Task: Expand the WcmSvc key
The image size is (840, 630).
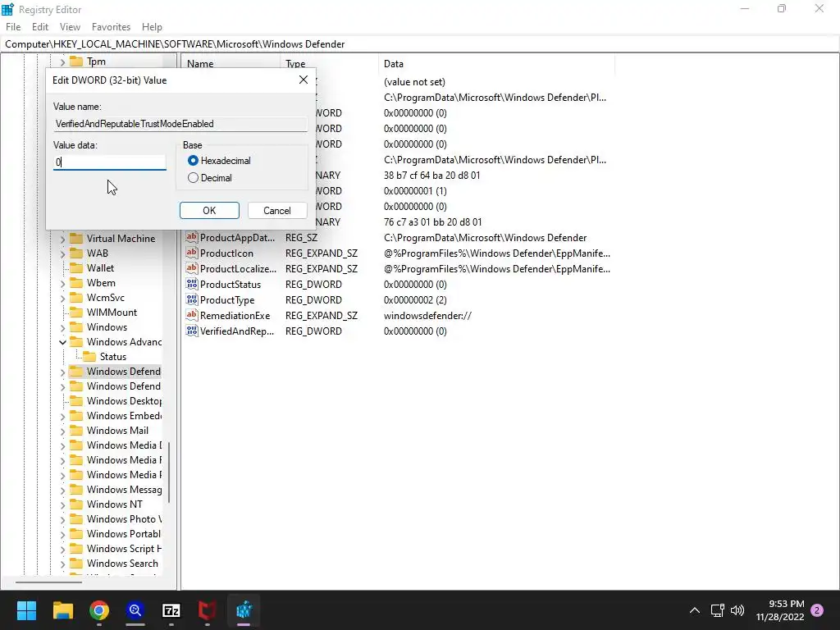Action: coord(62,298)
